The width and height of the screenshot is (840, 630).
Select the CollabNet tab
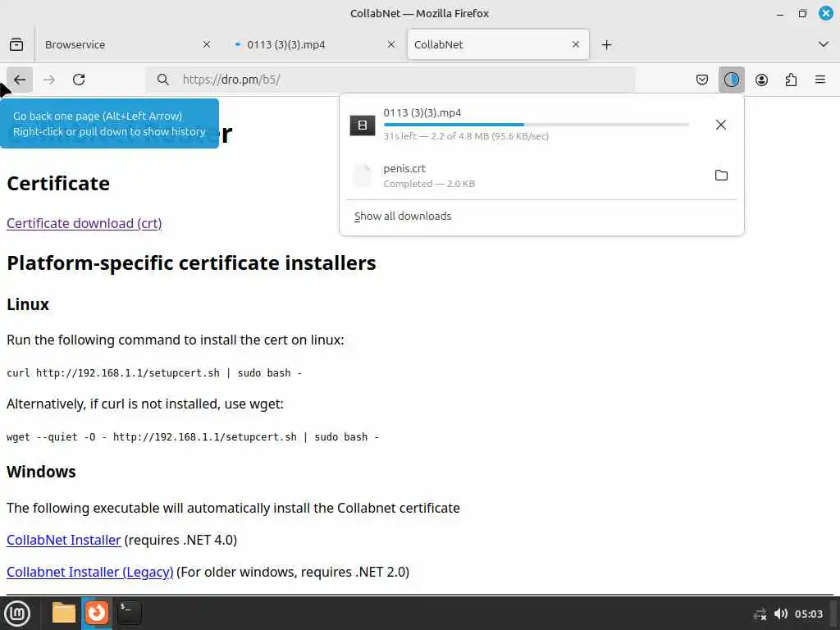click(498, 44)
